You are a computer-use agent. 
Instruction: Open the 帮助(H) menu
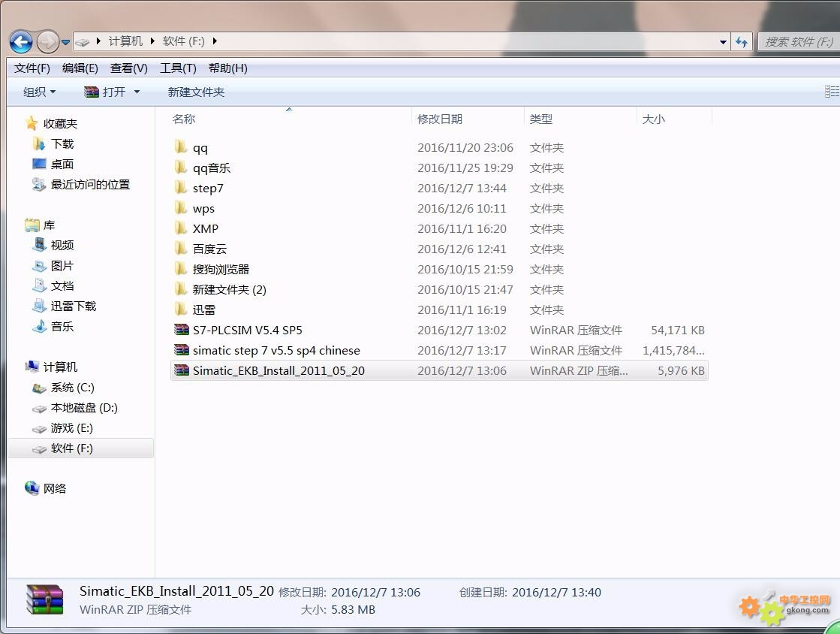pyautogui.click(x=227, y=68)
